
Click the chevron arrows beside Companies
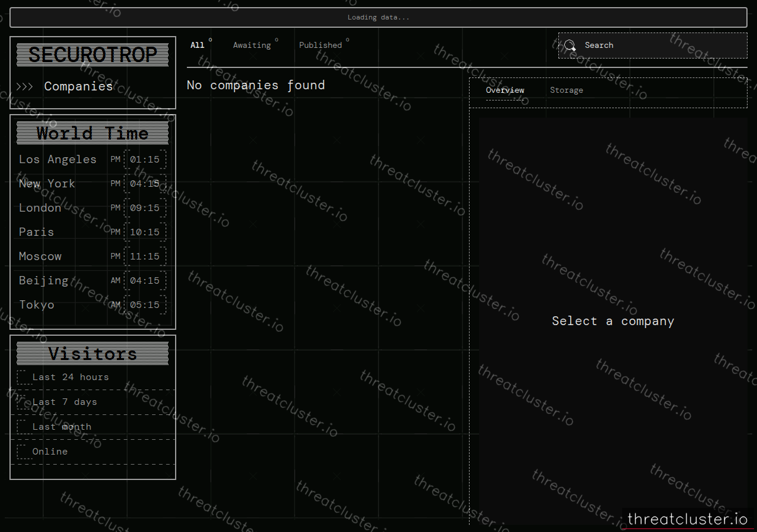click(x=24, y=87)
